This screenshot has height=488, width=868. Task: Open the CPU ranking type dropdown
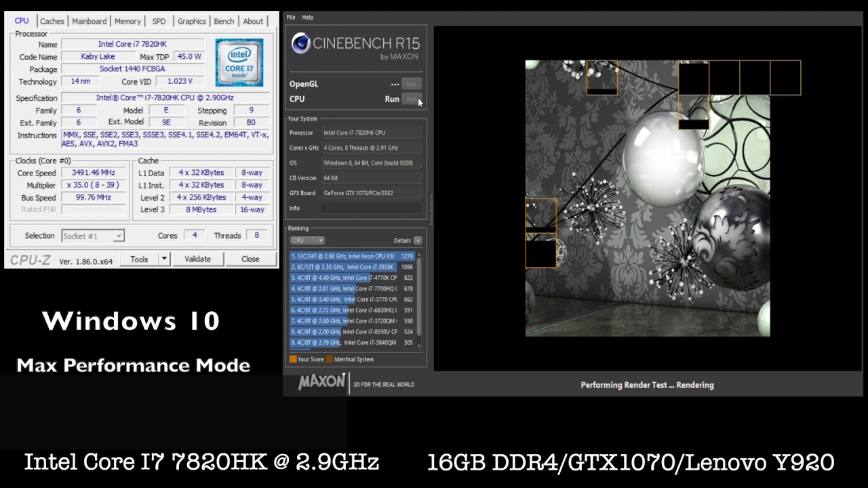pyautogui.click(x=307, y=241)
